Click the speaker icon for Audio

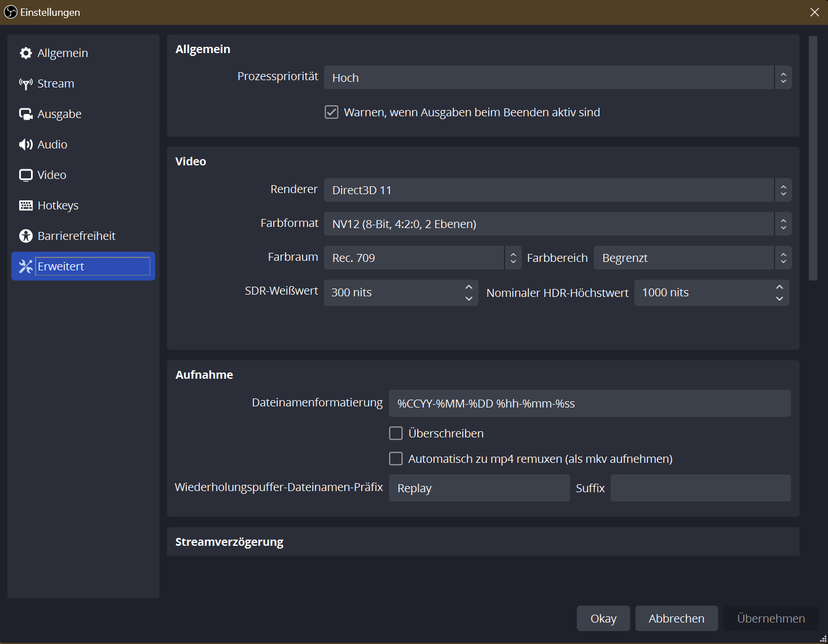tap(26, 144)
